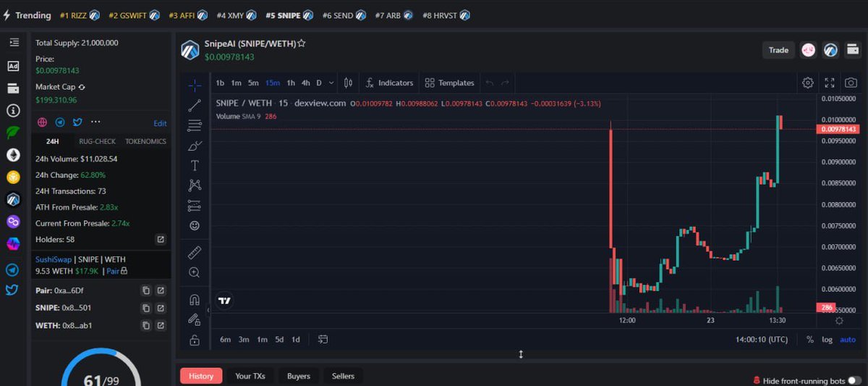868x386 pixels.
Task: Copy the Pair address 0xa...6Df
Action: (146, 290)
